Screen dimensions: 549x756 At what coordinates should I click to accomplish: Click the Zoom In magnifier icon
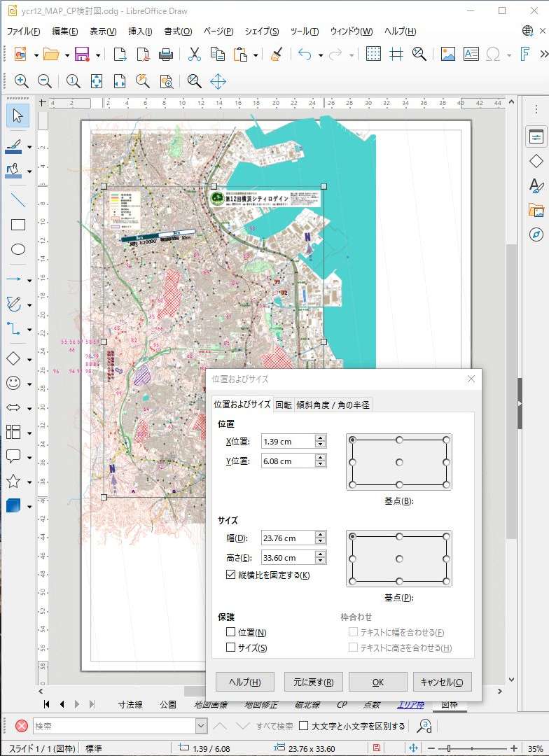point(21,81)
